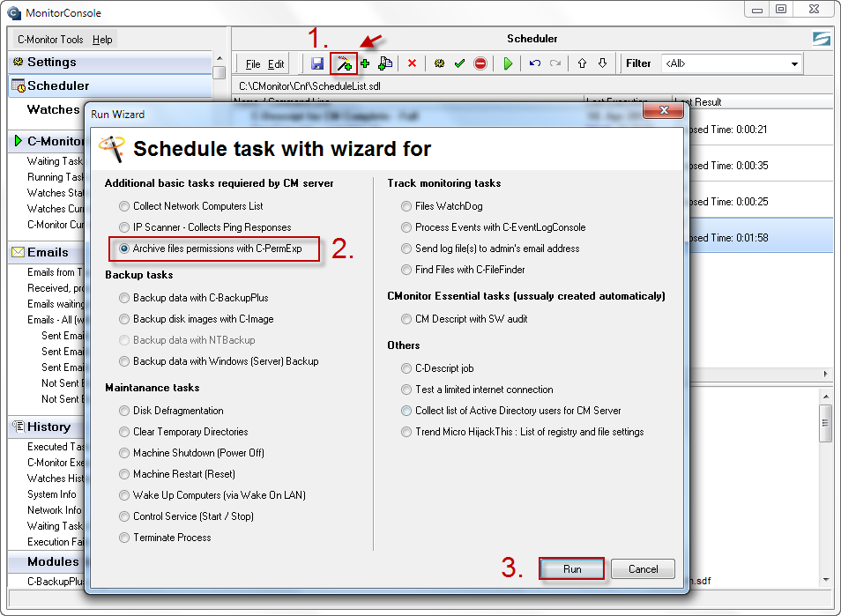Image resolution: width=841 pixels, height=616 pixels.
Task: Select Backup data with C-BackupPlus option
Action: [194, 298]
